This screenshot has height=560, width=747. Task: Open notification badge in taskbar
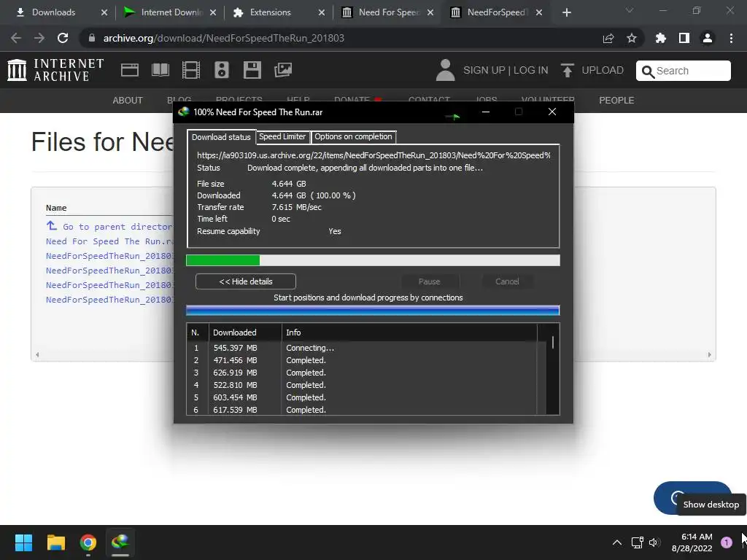(726, 542)
